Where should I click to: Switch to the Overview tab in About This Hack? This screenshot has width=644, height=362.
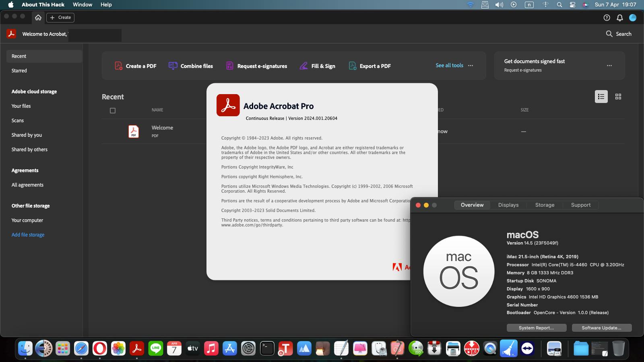tap(472, 205)
